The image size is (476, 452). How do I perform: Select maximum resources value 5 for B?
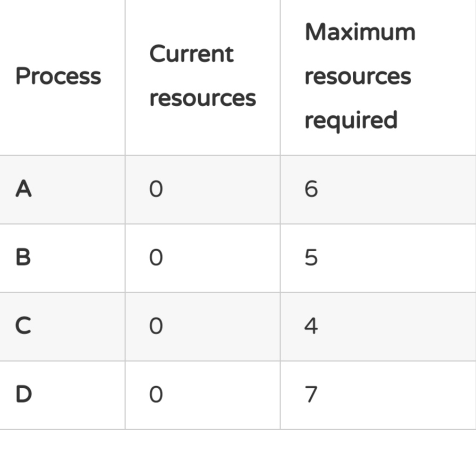point(311,258)
